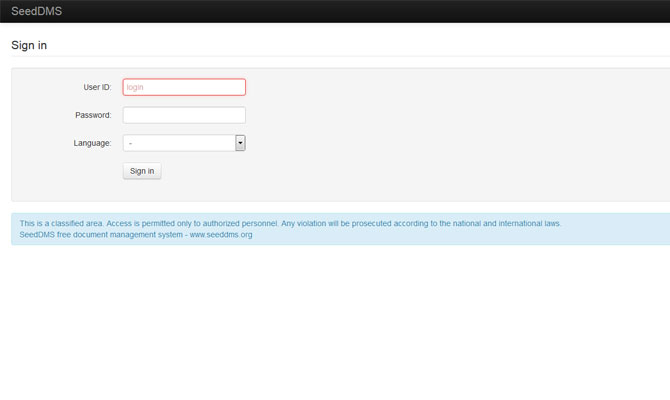Click the blank white area below the notice

coord(335,320)
